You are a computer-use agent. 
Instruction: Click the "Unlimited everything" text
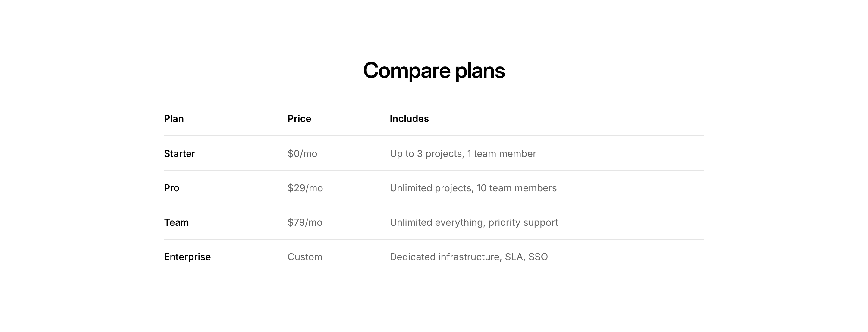(x=436, y=223)
